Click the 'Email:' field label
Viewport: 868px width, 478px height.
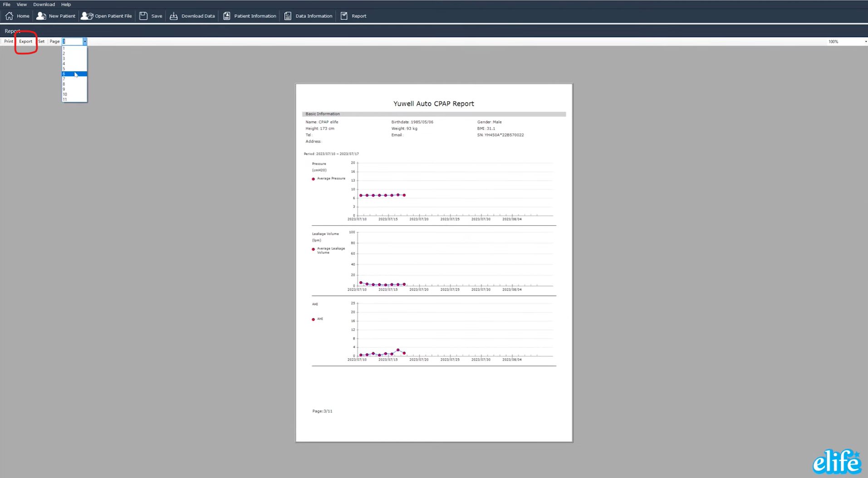point(397,135)
